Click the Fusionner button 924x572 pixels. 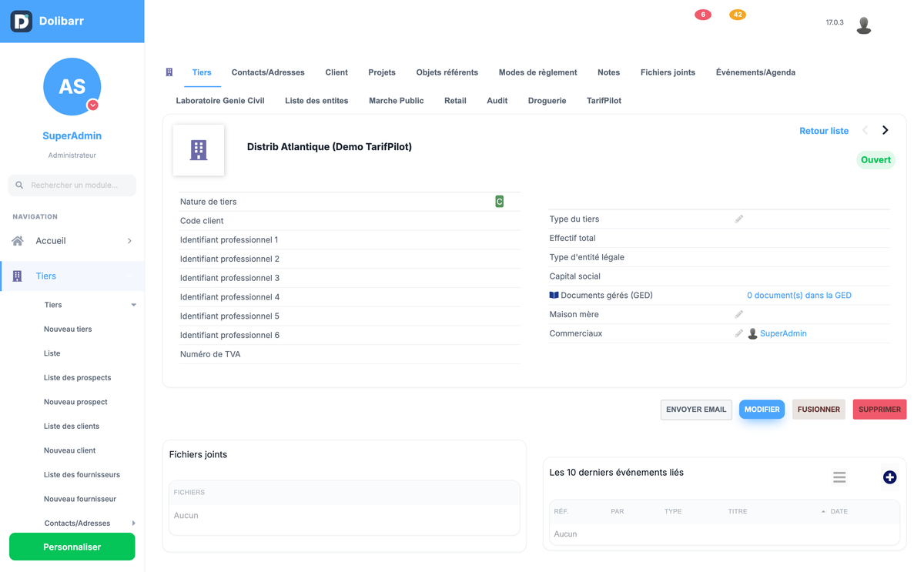coord(819,410)
